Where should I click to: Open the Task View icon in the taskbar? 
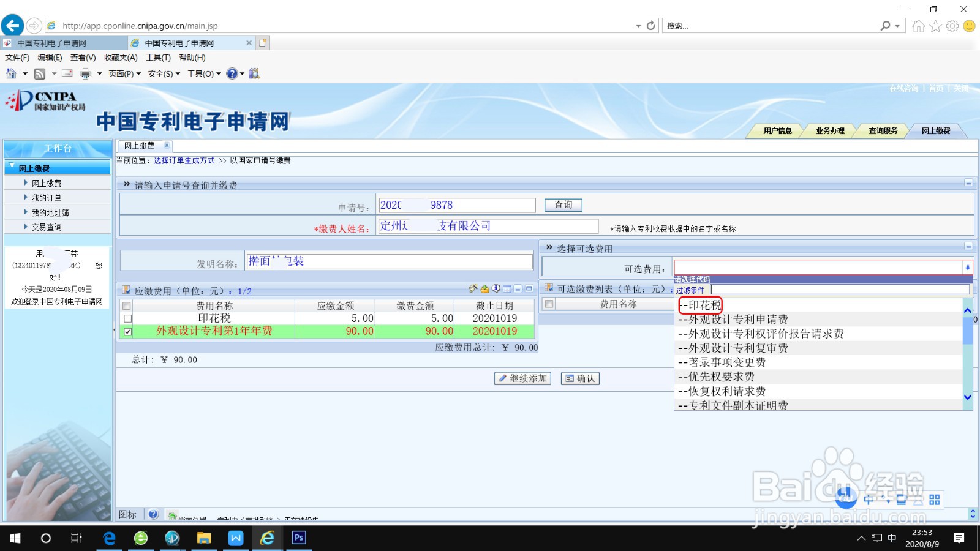click(77, 538)
